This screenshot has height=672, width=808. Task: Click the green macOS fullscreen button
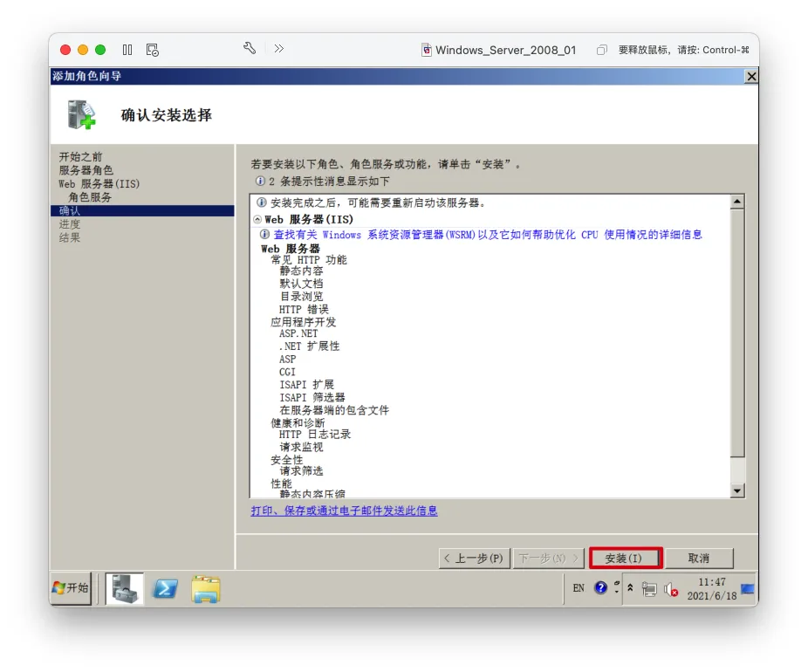click(x=100, y=50)
